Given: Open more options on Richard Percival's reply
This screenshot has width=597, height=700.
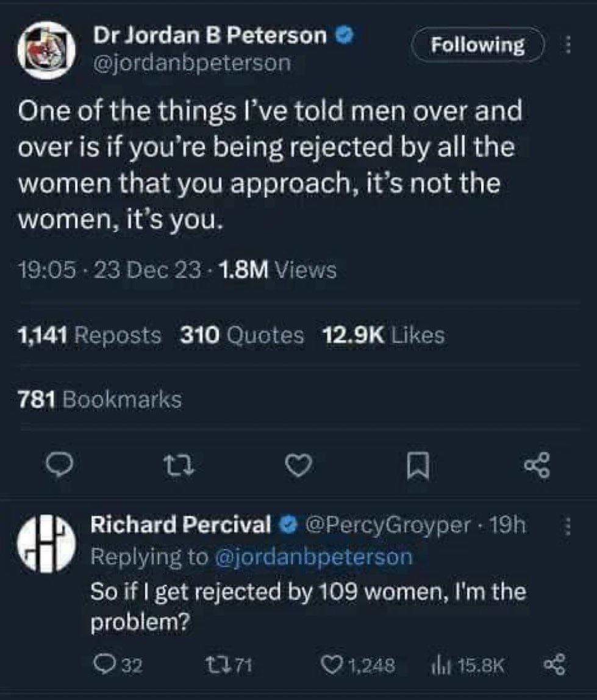Looking at the screenshot, I should pos(567,527).
